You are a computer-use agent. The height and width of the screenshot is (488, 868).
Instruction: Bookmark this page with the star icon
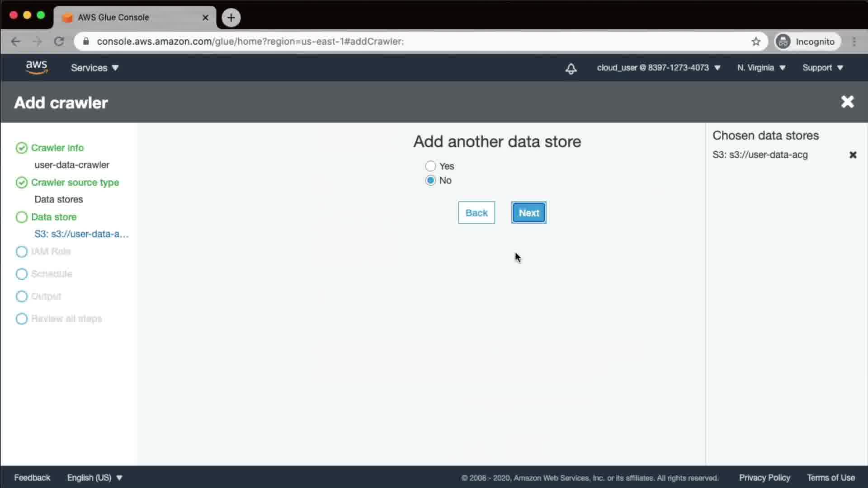click(x=756, y=42)
